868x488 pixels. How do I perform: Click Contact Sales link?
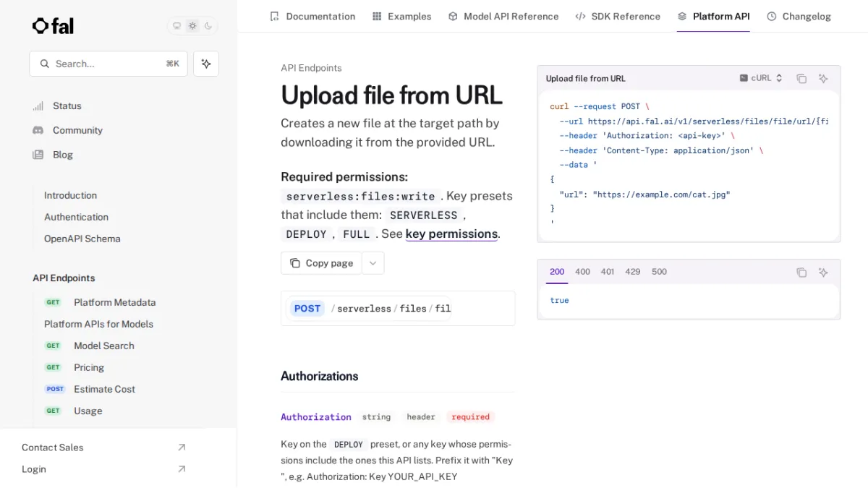click(52, 448)
